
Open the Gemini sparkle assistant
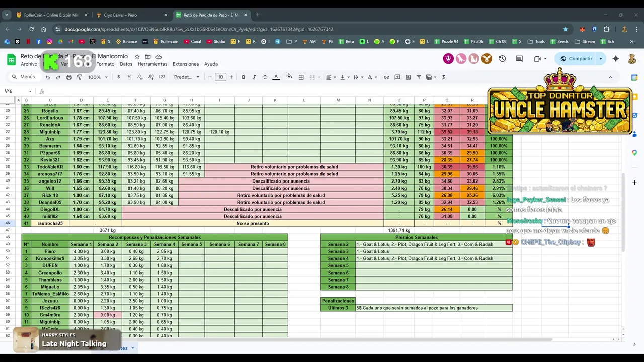tap(616, 59)
